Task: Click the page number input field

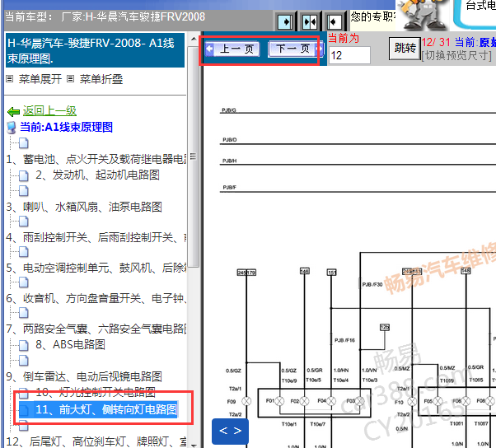Action: pos(349,55)
